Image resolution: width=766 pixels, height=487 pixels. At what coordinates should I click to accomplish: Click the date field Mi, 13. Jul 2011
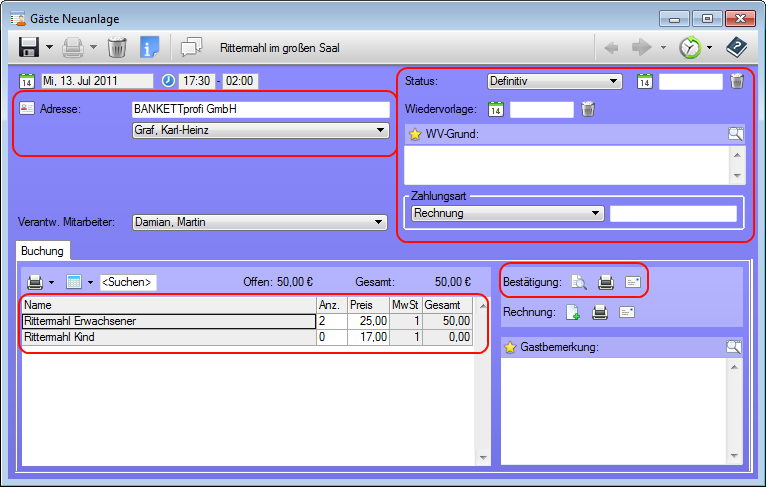97,81
